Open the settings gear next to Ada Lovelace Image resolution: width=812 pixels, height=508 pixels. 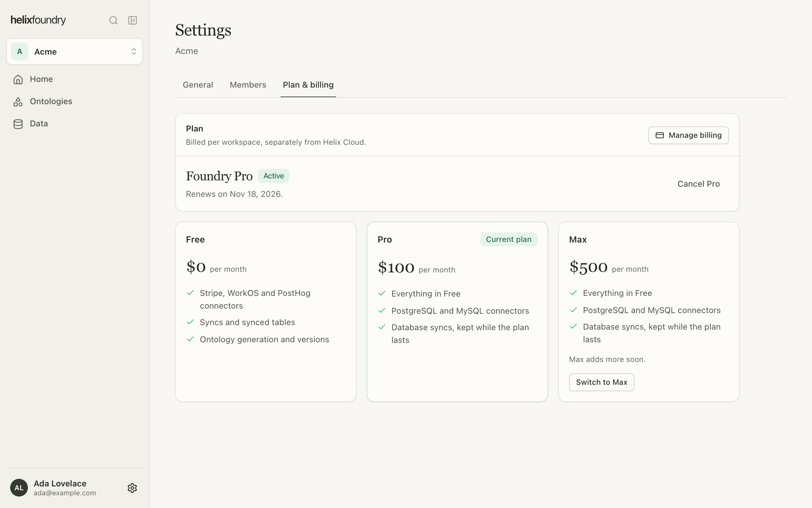click(x=132, y=488)
